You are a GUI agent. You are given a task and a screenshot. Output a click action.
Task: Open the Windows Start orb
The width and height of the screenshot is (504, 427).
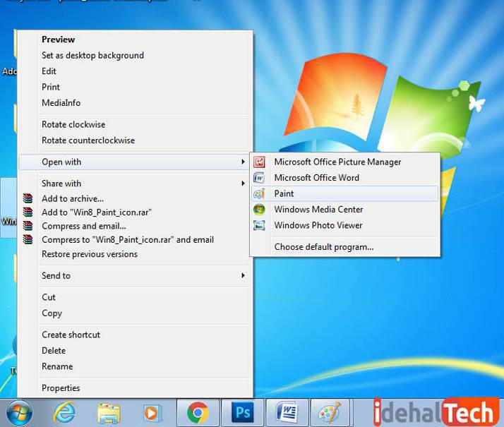point(19,413)
